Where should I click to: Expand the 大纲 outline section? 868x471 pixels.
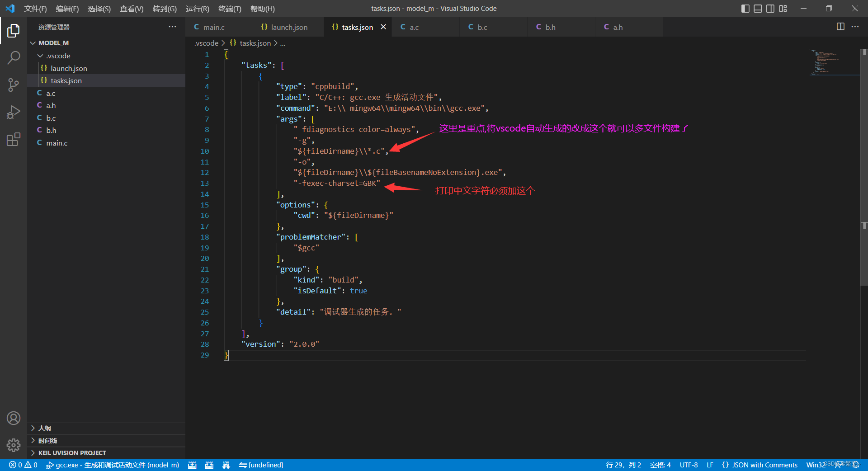click(x=106, y=428)
